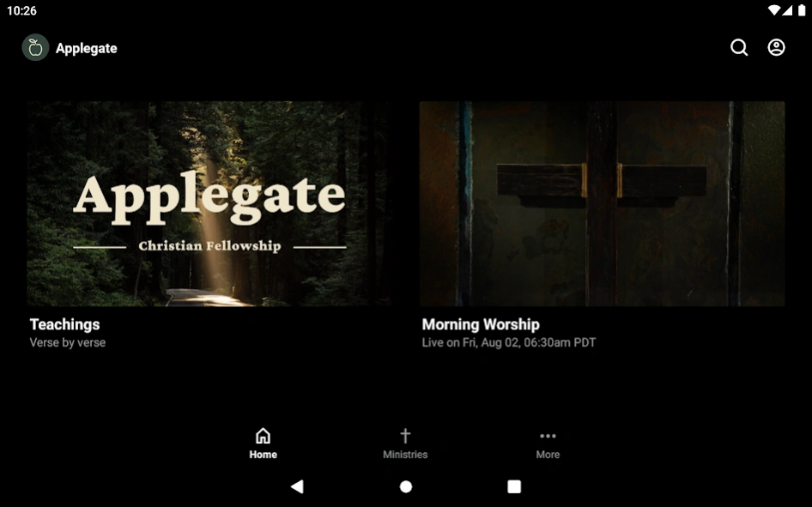Tap the battery icon in status bar
This screenshot has width=812, height=507.
click(x=802, y=10)
